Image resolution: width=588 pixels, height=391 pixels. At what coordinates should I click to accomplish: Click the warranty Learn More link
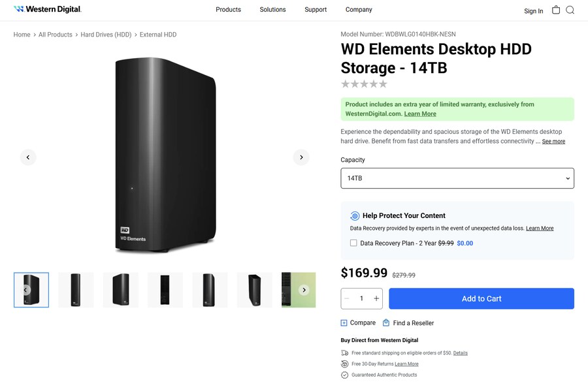coord(420,113)
